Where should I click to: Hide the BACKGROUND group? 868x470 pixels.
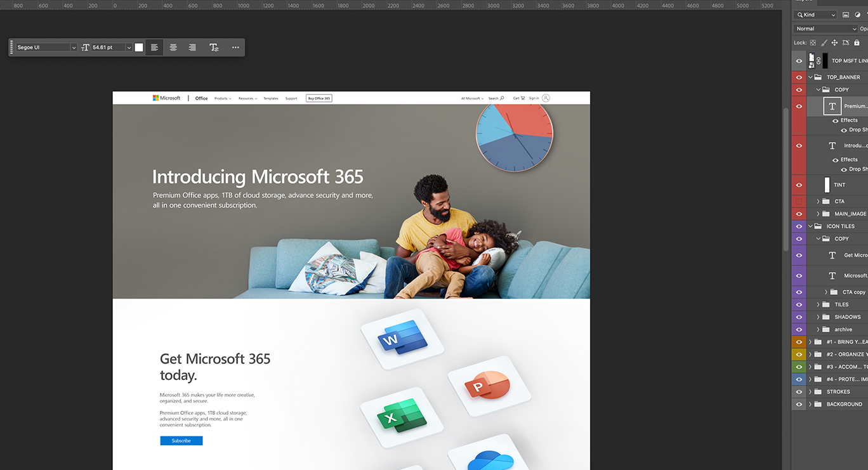coord(799,404)
